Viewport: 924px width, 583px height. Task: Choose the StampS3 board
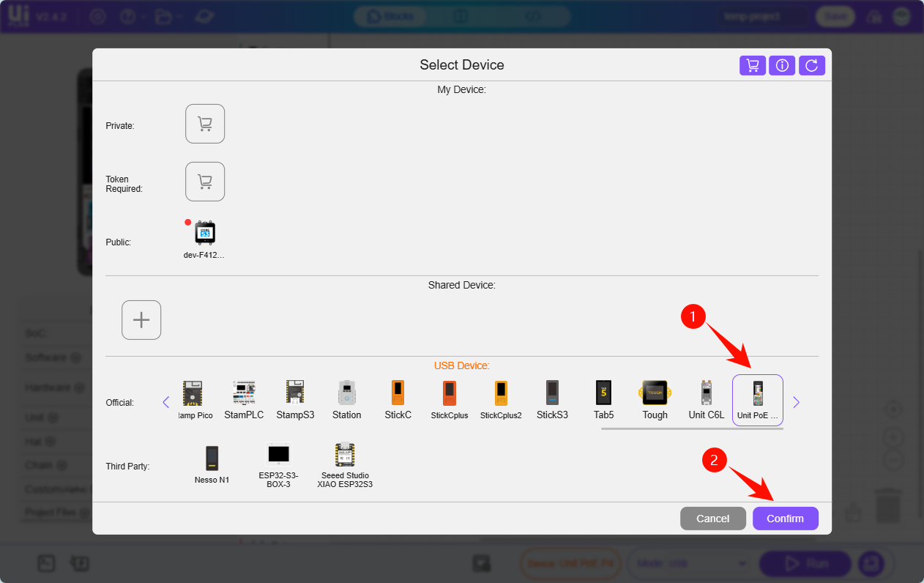pyautogui.click(x=295, y=400)
